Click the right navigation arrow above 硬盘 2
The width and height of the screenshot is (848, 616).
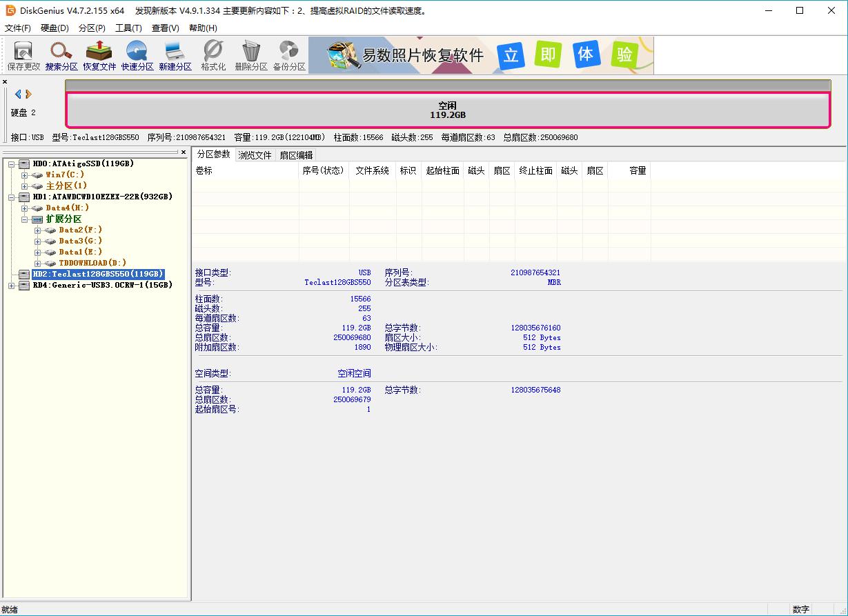coord(27,95)
